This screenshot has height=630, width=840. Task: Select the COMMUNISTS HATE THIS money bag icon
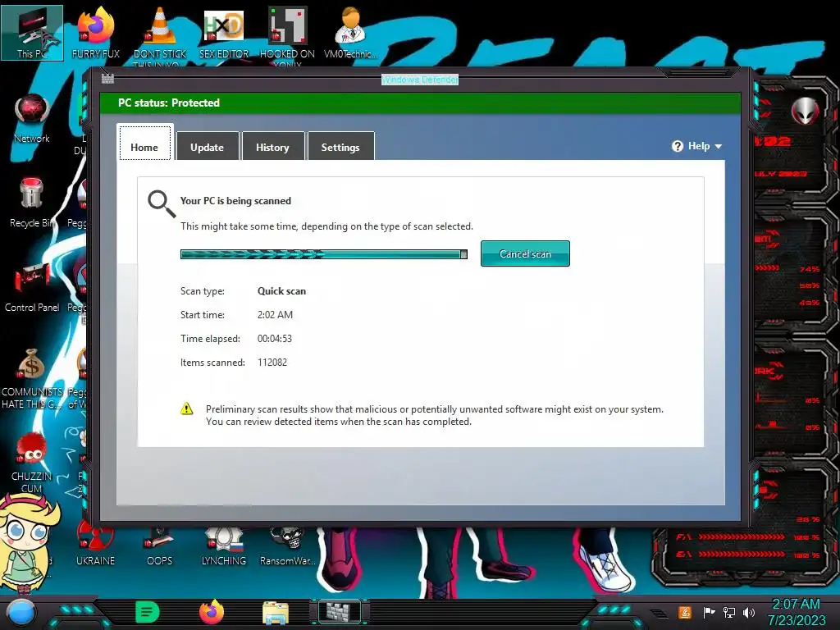click(x=32, y=378)
